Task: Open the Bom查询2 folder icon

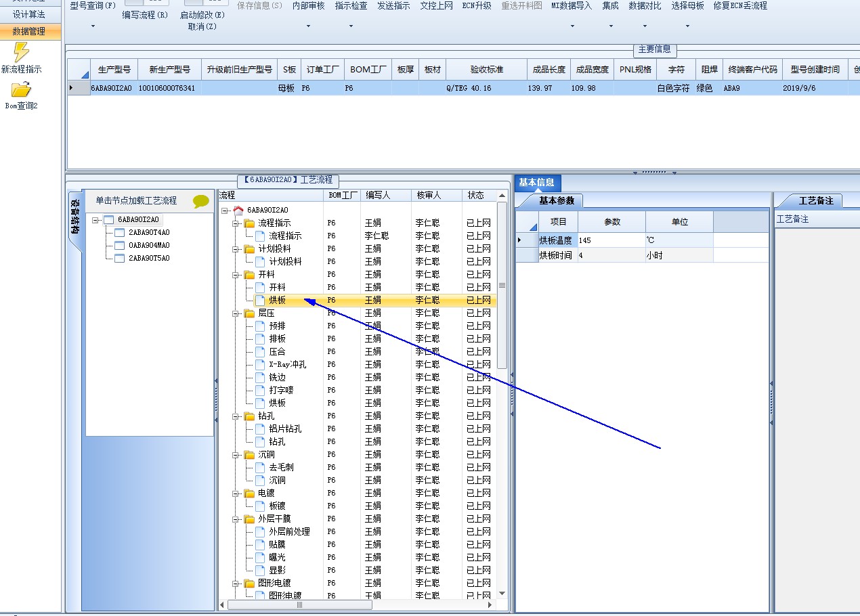Action: [21, 89]
